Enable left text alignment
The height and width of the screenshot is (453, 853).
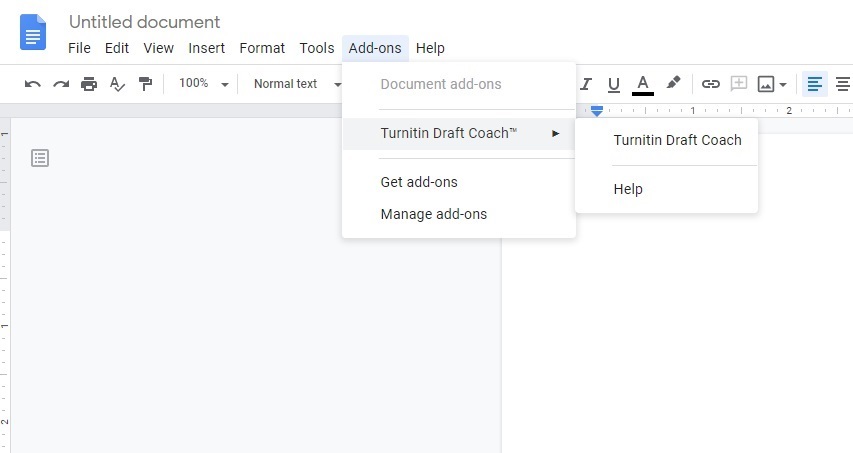815,84
